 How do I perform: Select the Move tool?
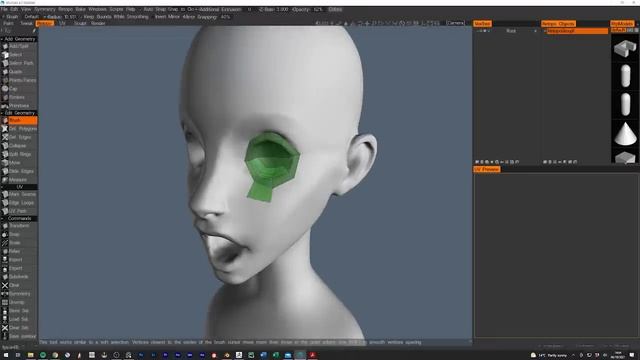click(19, 163)
